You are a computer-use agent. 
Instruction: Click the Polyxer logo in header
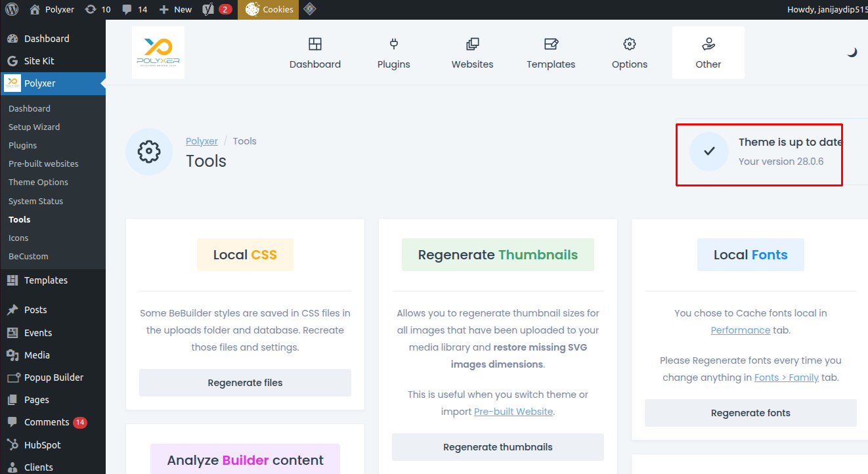pos(158,53)
